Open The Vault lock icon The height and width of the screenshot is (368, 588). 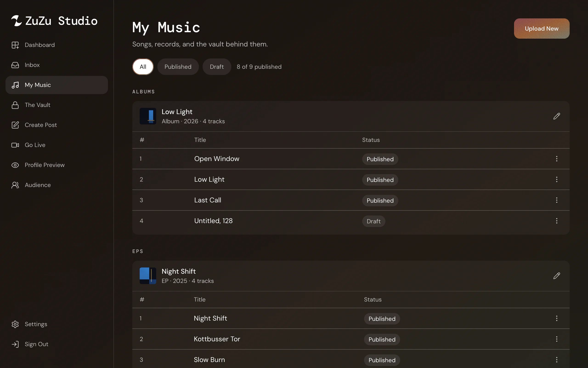[x=15, y=105]
